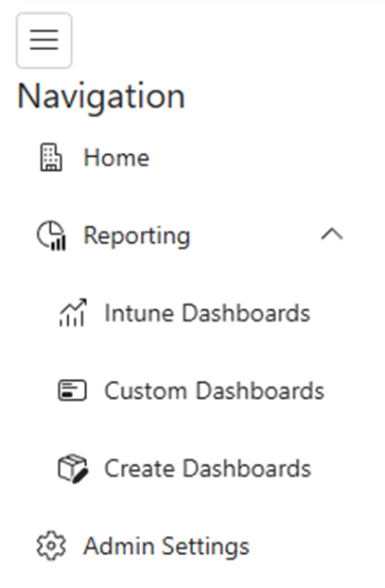
Task: Toggle the hamburger menu button
Action: [44, 41]
